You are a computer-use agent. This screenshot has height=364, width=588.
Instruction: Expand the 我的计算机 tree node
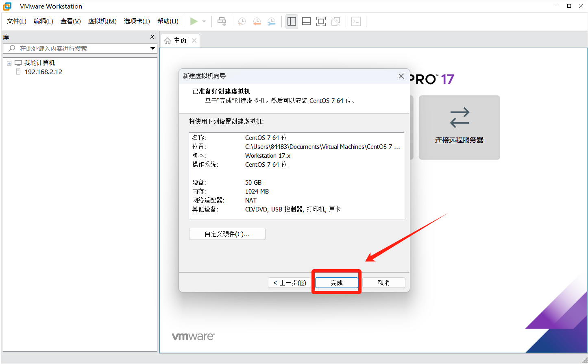pos(9,63)
